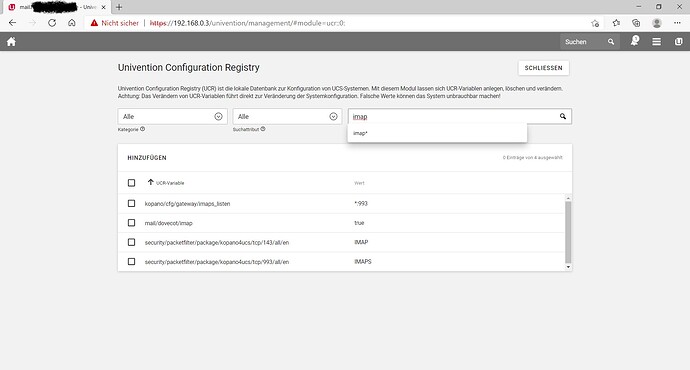Check the mail/dovecot/imap row
This screenshot has height=370, width=690.
pyautogui.click(x=131, y=223)
